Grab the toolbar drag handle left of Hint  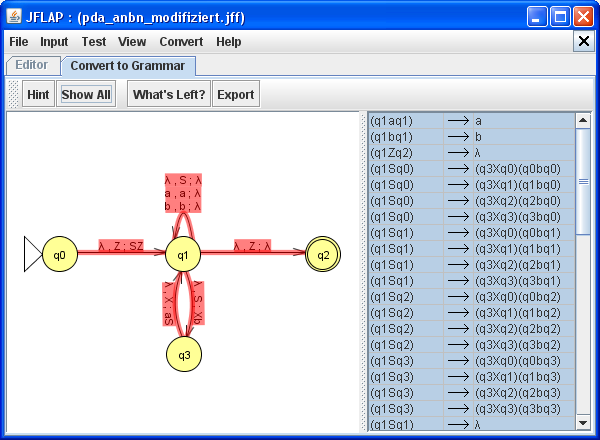click(13, 94)
